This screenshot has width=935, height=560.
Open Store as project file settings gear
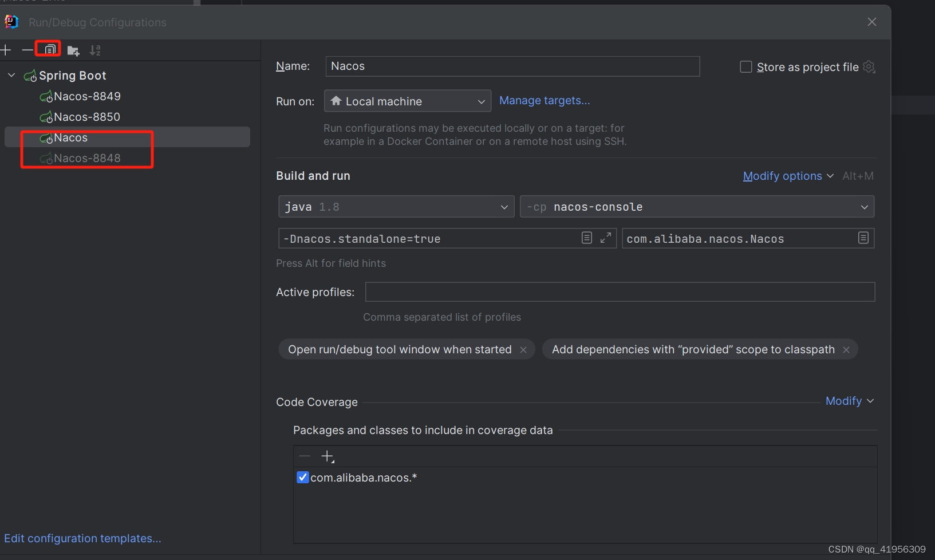pyautogui.click(x=869, y=67)
